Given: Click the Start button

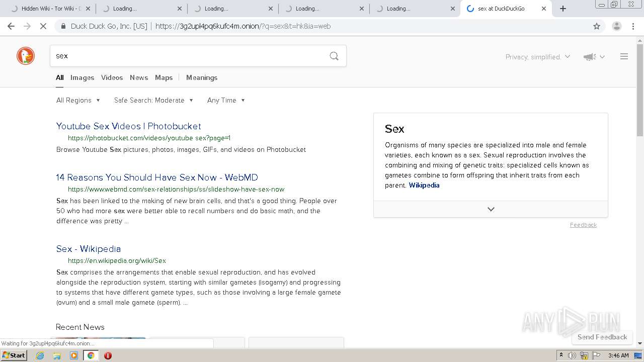Looking at the screenshot, I should [x=14, y=355].
